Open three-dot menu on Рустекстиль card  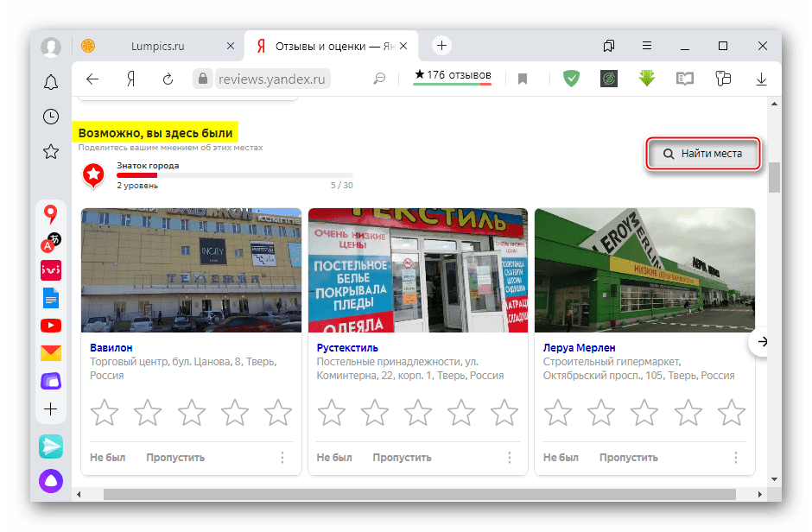coord(509,458)
